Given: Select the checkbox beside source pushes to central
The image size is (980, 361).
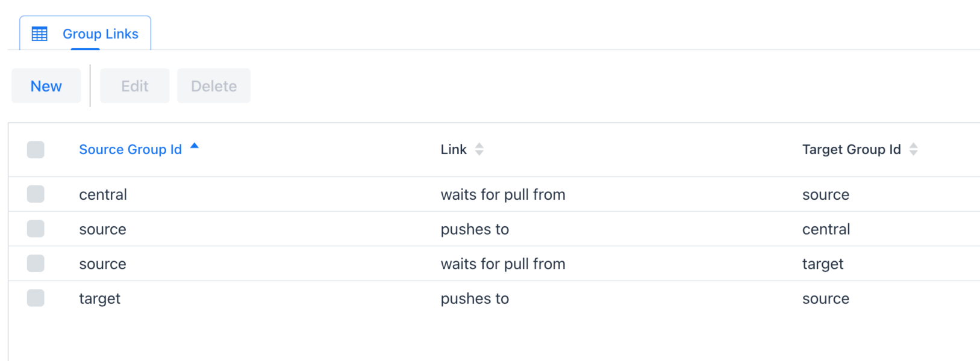Looking at the screenshot, I should 36,229.
